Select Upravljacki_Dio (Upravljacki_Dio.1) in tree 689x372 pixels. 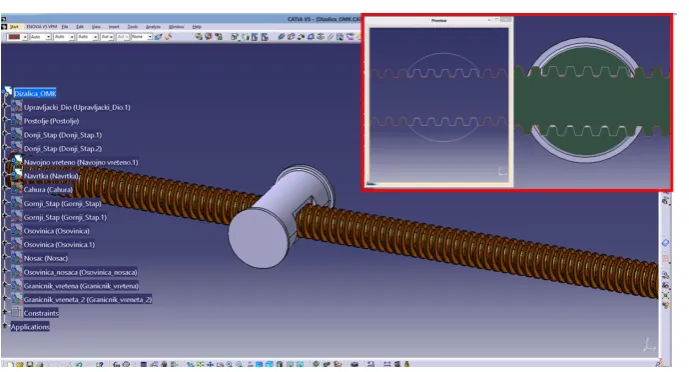pyautogui.click(x=77, y=107)
